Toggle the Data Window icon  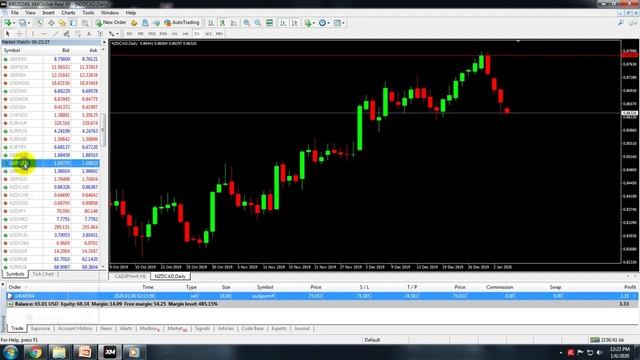click(51, 23)
